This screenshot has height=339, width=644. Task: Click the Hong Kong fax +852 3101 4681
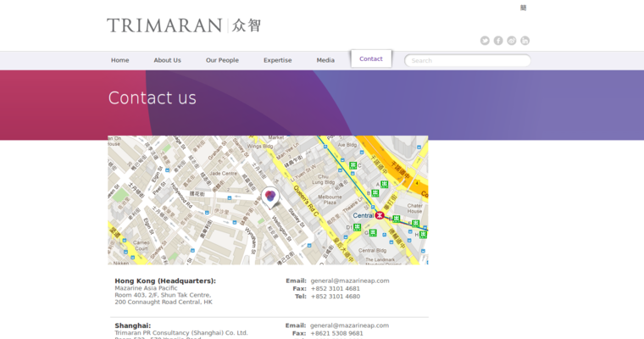336,288
